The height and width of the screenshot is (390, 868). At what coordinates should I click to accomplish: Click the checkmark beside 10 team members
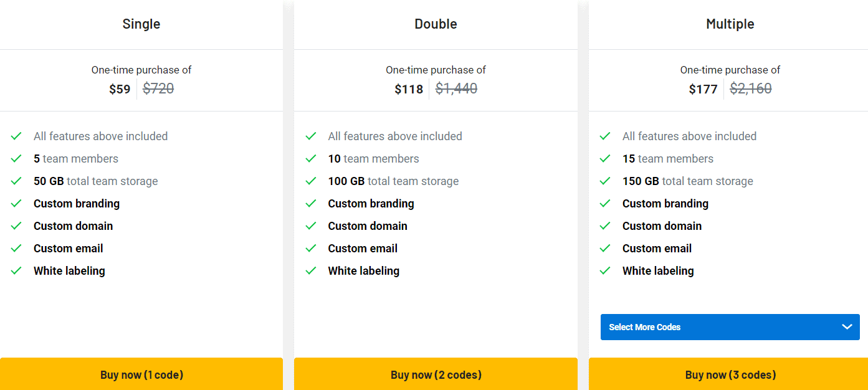click(311, 158)
